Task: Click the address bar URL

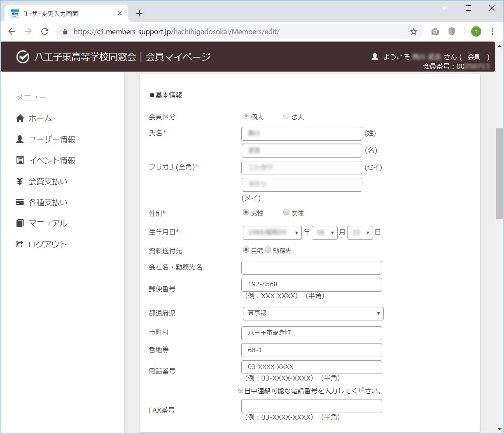Action: pyautogui.click(x=177, y=32)
